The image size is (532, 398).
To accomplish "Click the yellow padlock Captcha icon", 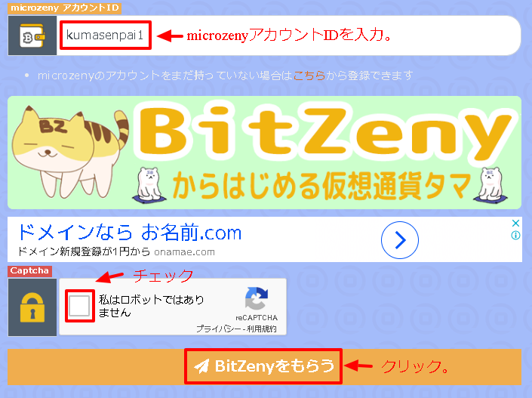I will [32, 307].
